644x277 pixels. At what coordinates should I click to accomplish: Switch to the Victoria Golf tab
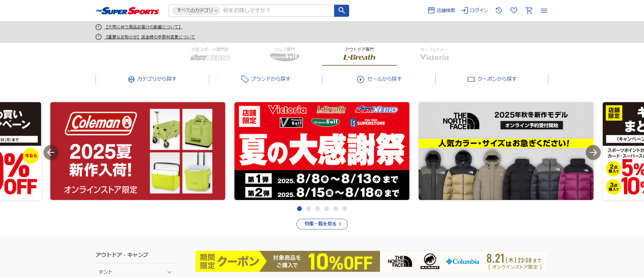point(284,54)
